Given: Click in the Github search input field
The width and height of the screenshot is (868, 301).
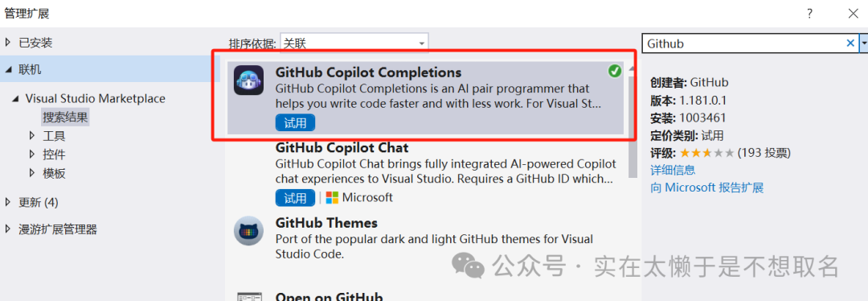Looking at the screenshot, I should pos(743,43).
